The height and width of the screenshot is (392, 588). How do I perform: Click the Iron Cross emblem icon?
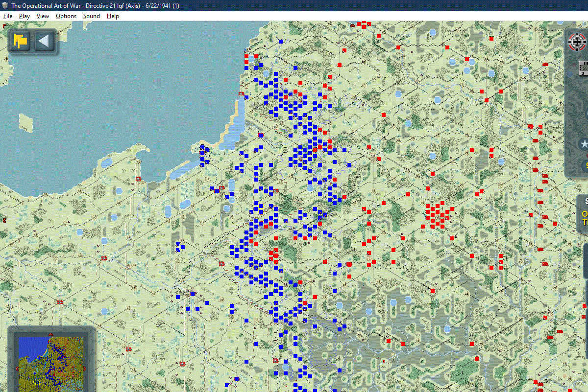577,42
